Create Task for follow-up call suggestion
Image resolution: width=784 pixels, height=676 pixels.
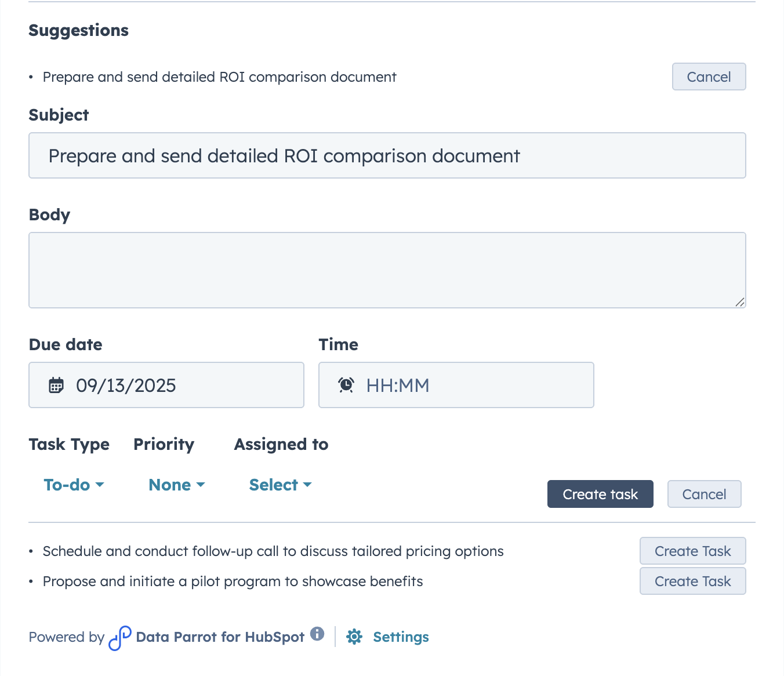pyautogui.click(x=692, y=551)
